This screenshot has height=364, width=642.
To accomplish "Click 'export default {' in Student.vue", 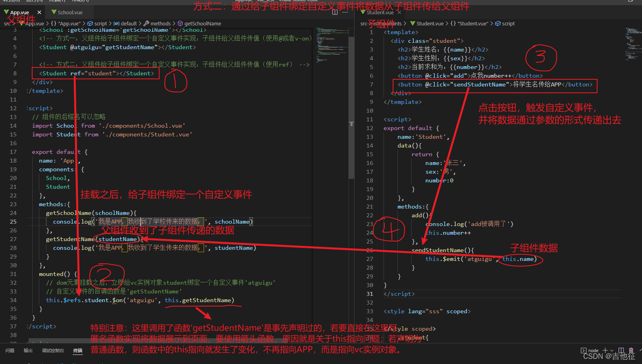I will [411, 128].
